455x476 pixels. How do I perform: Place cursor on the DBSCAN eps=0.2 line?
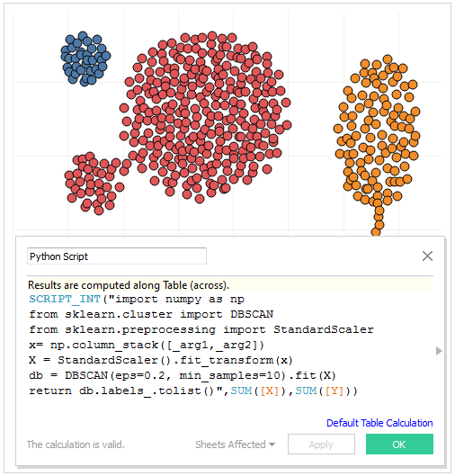(183, 375)
